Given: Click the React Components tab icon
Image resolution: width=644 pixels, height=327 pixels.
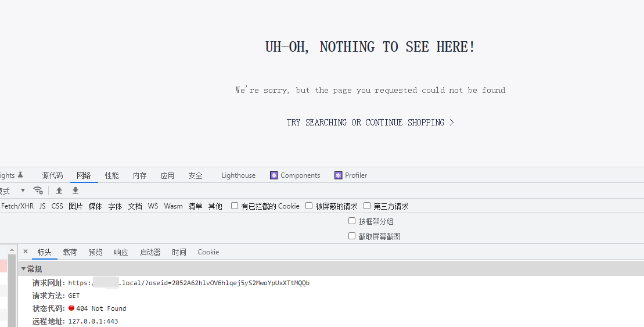Looking at the screenshot, I should coord(274,175).
